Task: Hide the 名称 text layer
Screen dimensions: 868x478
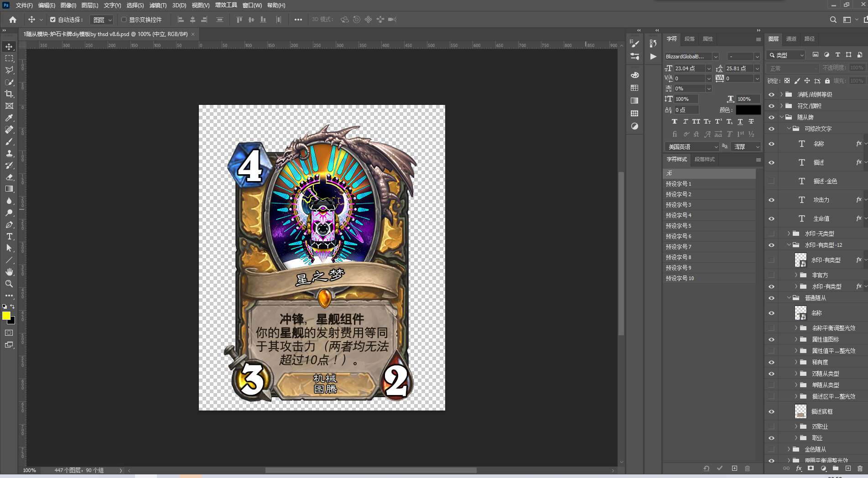Action: 771,144
